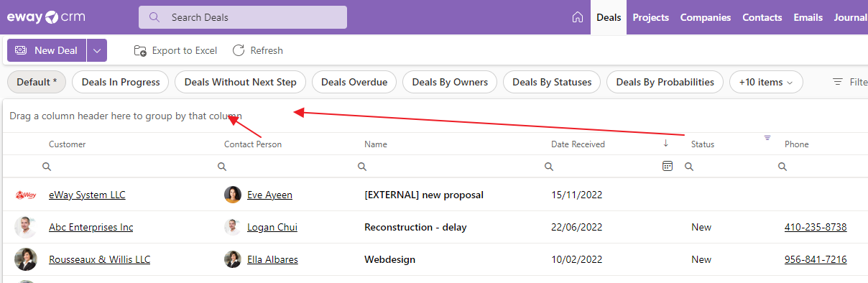This screenshot has width=868, height=283.
Task: Click the Date Received column header
Action: [x=578, y=144]
